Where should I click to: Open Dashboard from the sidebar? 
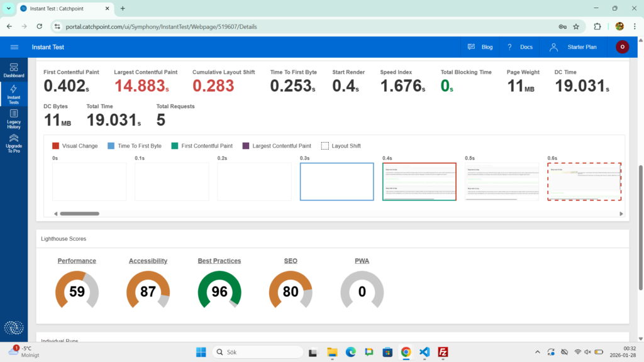[x=14, y=70]
